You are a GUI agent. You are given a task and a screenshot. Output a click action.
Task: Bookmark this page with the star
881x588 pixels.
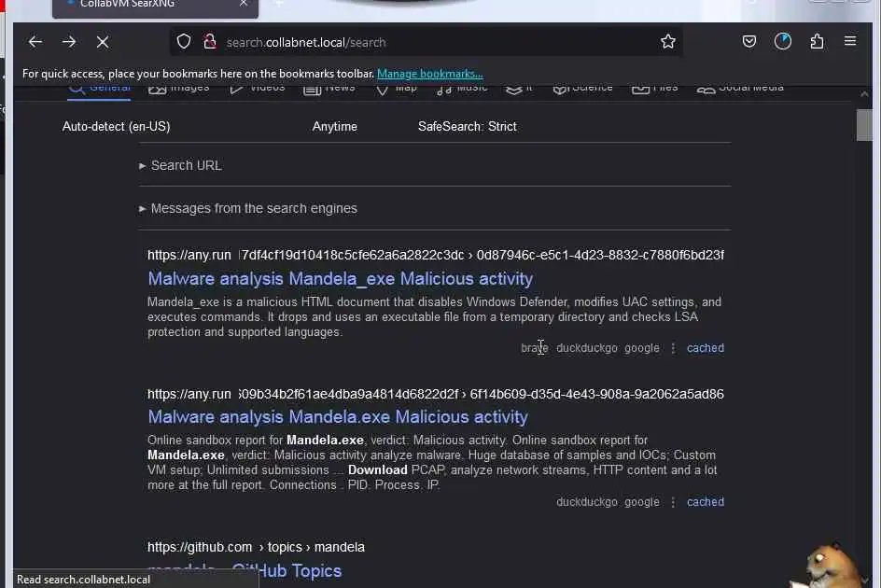click(x=667, y=42)
